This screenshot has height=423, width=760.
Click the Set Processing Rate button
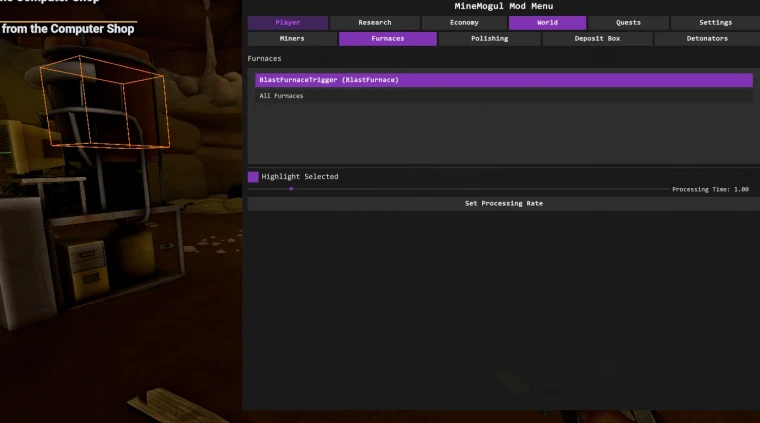(x=504, y=204)
